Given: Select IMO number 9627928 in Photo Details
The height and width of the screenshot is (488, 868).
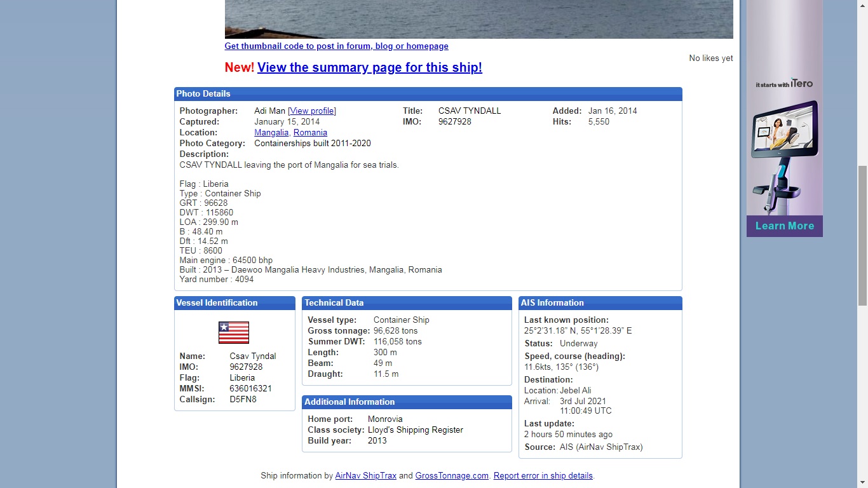Looking at the screenshot, I should pyautogui.click(x=455, y=122).
